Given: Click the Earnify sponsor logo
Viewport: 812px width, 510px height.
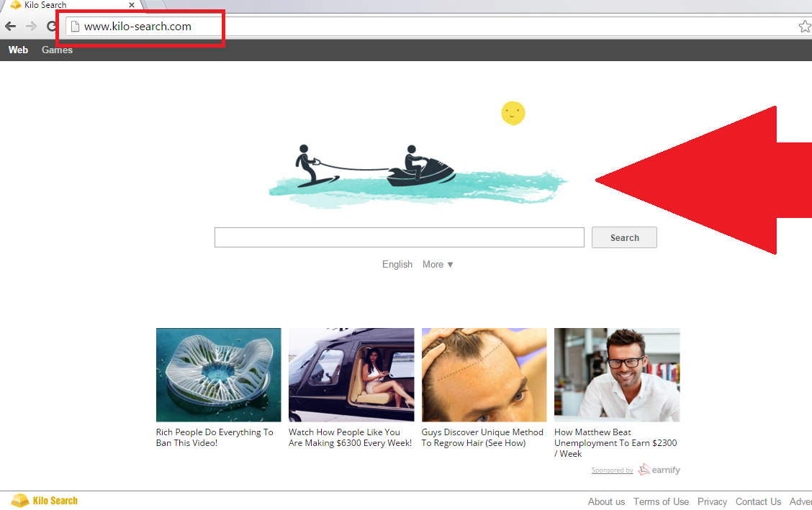Looking at the screenshot, I should 659,470.
